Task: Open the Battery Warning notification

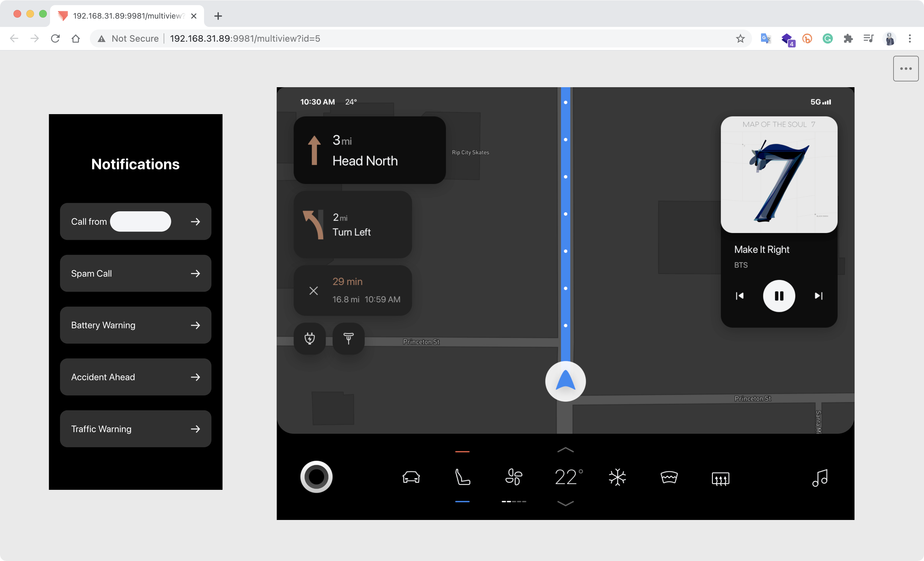Action: [x=135, y=325]
